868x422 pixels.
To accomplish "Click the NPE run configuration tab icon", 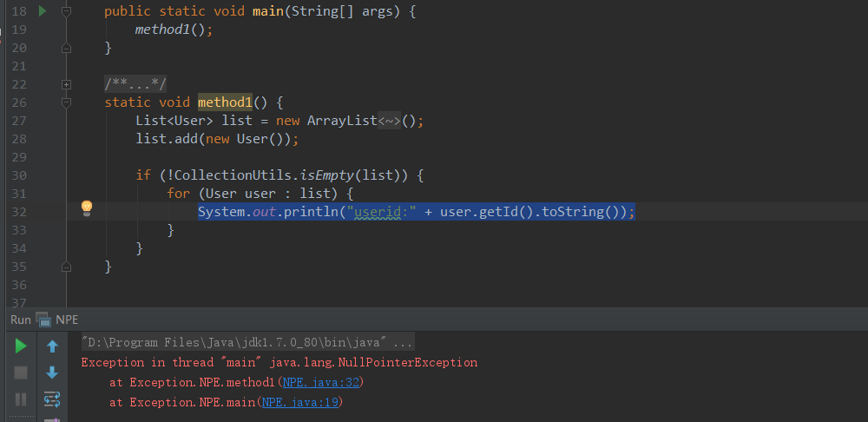I will tap(43, 320).
